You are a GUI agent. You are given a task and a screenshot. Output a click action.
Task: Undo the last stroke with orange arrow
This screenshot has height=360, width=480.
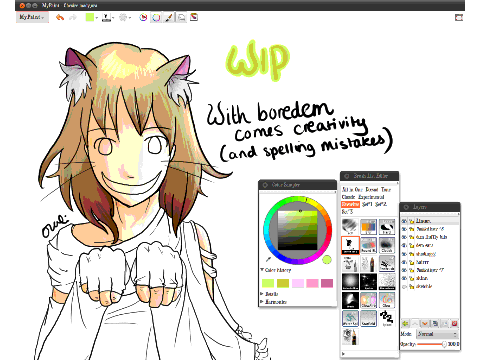60,17
